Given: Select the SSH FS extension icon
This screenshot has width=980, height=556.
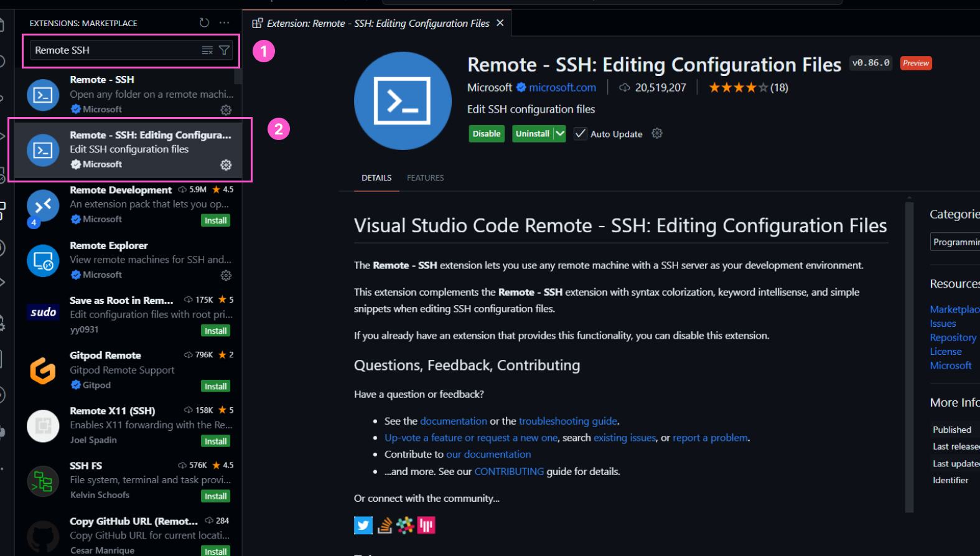Looking at the screenshot, I should [x=43, y=481].
